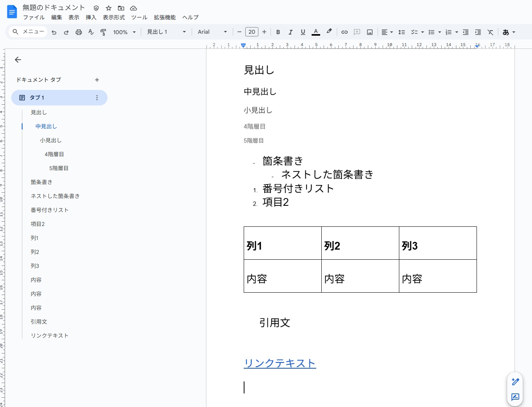Click the clear formatting icon
This screenshot has height=407, width=532.
pos(490,32)
